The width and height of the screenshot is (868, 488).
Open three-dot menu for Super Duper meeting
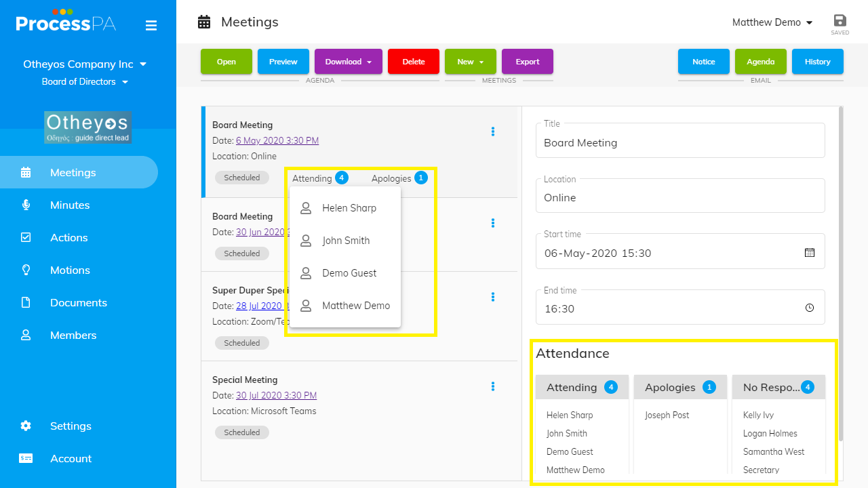point(493,297)
